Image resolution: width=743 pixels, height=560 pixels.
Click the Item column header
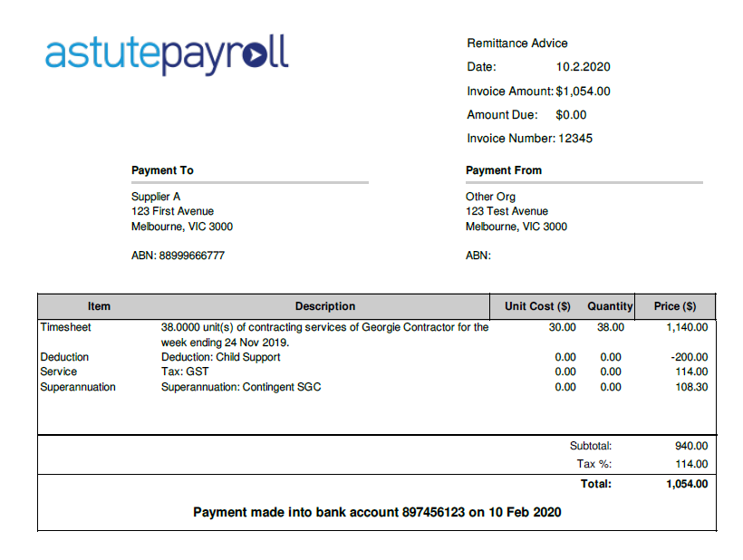[x=99, y=306]
